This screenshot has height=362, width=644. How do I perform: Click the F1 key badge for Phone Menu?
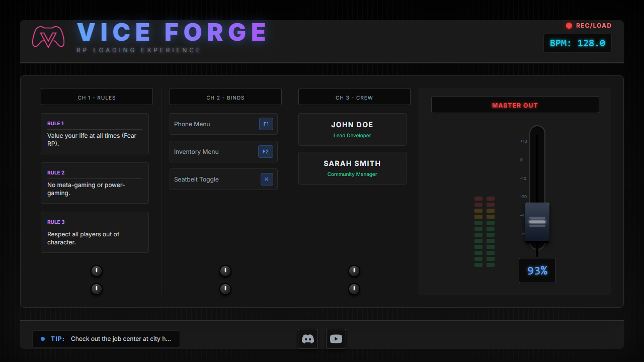tap(266, 124)
